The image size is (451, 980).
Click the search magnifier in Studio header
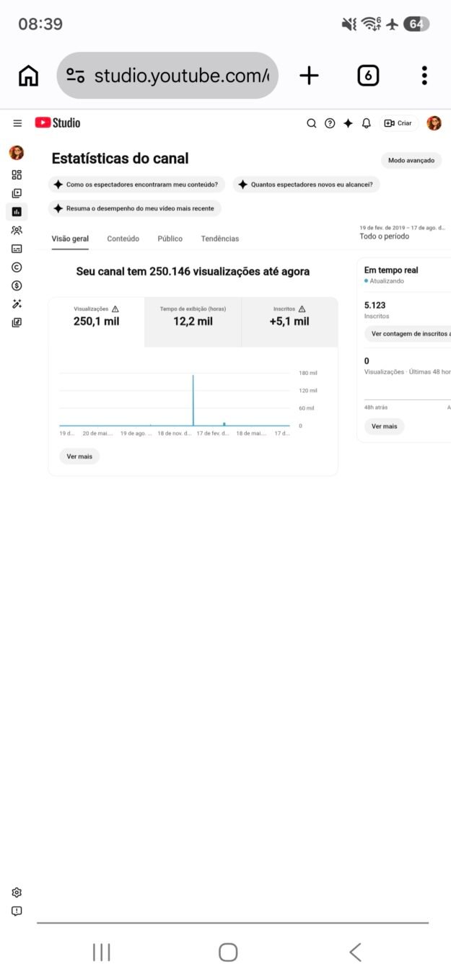pyautogui.click(x=312, y=123)
